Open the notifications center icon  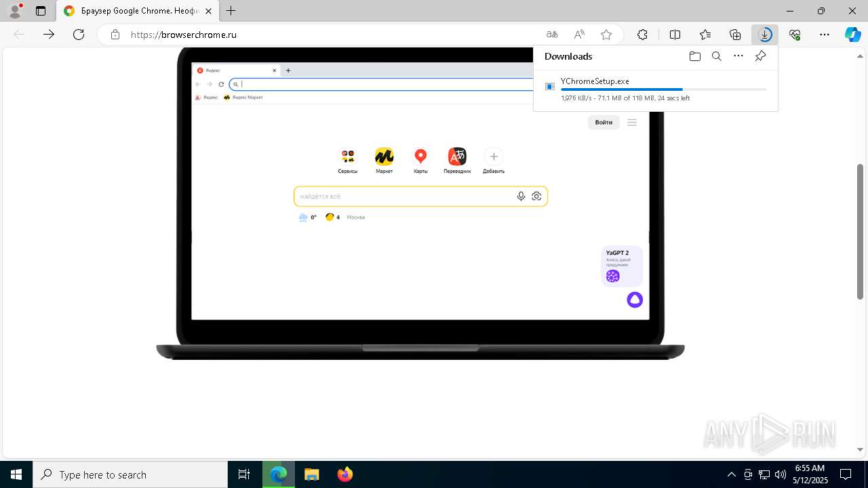[x=846, y=474]
